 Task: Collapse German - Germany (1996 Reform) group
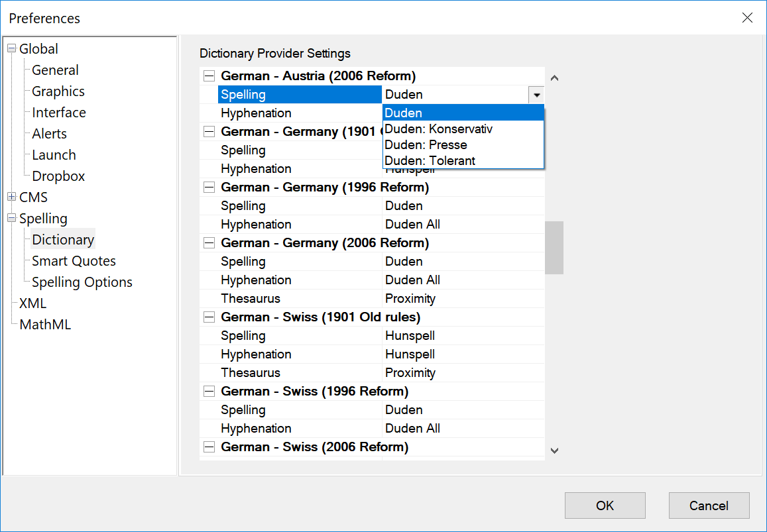pyautogui.click(x=209, y=187)
